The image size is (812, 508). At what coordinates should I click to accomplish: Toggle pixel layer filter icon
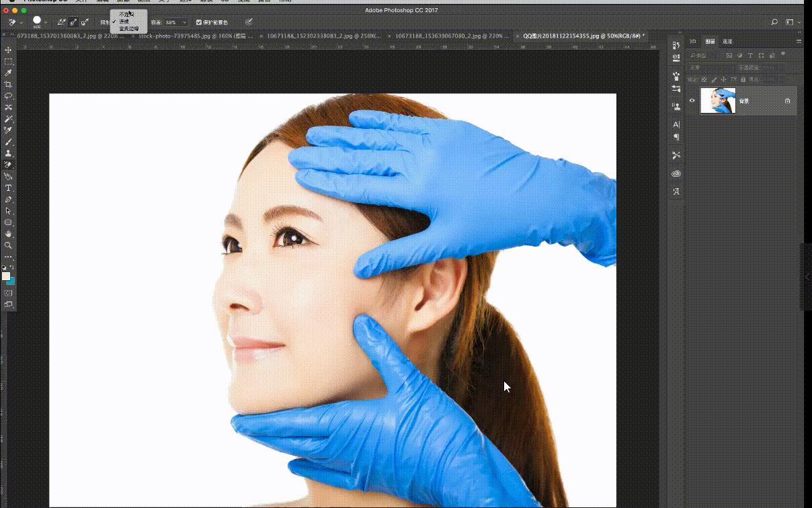pos(729,56)
